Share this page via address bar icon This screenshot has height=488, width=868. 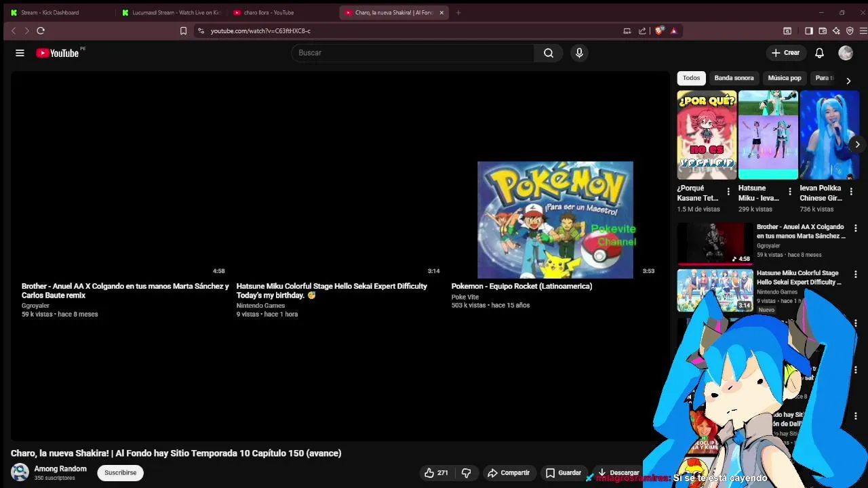click(x=642, y=30)
